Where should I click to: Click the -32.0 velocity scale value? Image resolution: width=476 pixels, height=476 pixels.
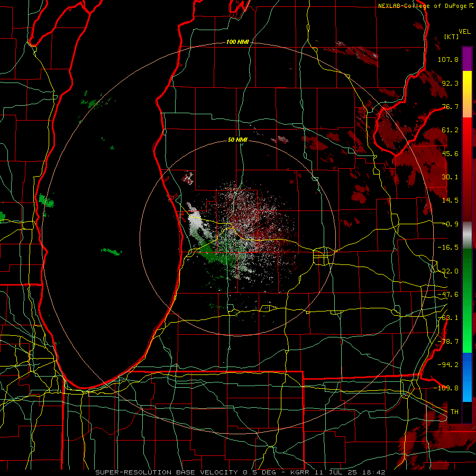click(448, 271)
